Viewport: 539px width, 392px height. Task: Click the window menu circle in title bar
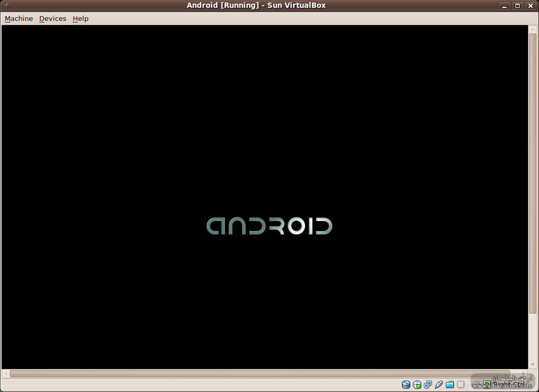pos(7,6)
